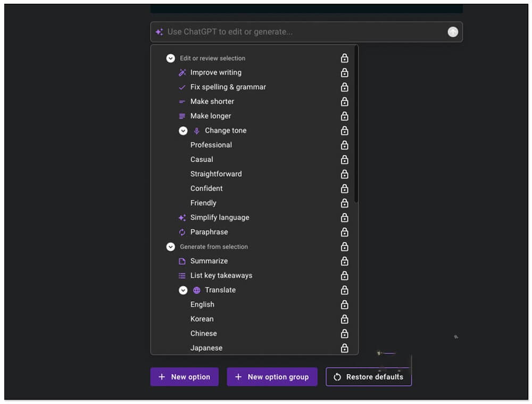Click the magic wand icon beside Improve writing
The width and height of the screenshot is (532, 404).
[182, 72]
